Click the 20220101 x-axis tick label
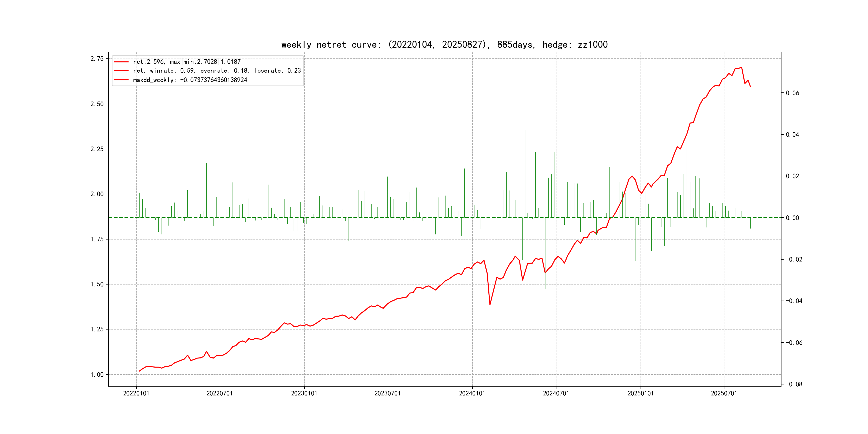868x434 pixels. click(136, 393)
